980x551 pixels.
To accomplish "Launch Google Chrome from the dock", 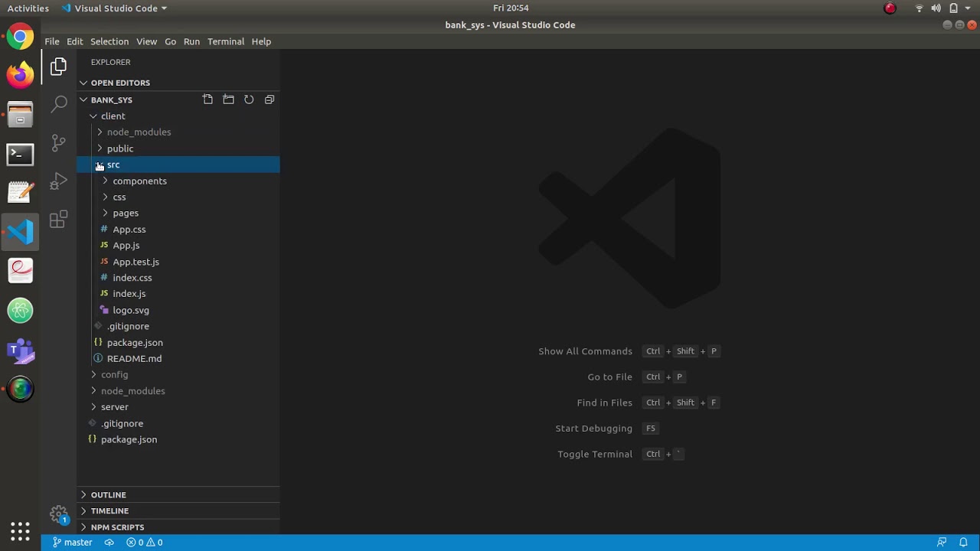I will pyautogui.click(x=21, y=37).
